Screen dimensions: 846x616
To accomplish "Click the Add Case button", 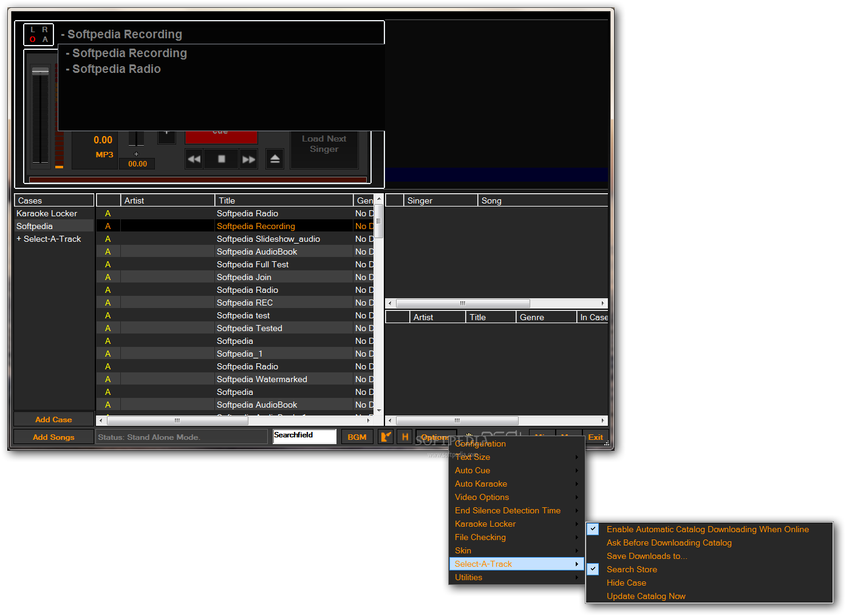I will pyautogui.click(x=53, y=419).
